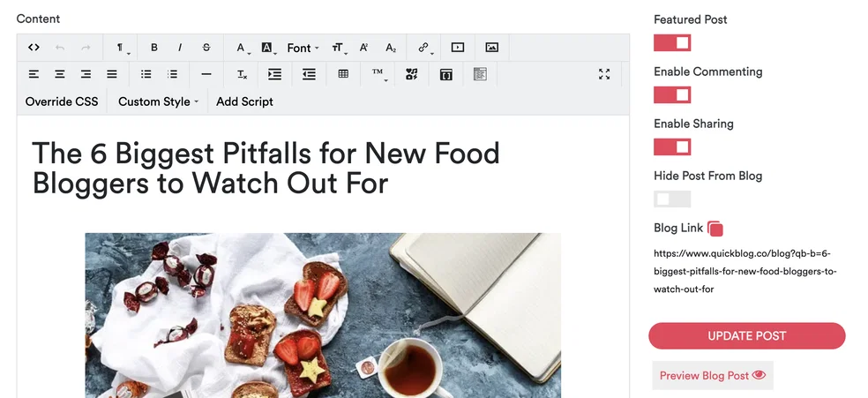Disable the Enable Commenting switch
The width and height of the screenshot is (868, 398).
pyautogui.click(x=672, y=94)
